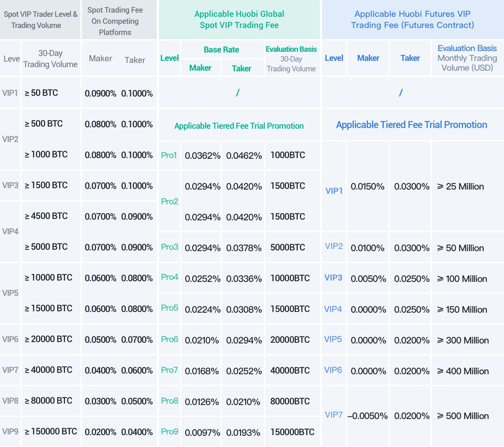Click the '0.0097%' Pro9 maker rate
Image resolution: width=504 pixels, height=447 pixels.
(202, 433)
